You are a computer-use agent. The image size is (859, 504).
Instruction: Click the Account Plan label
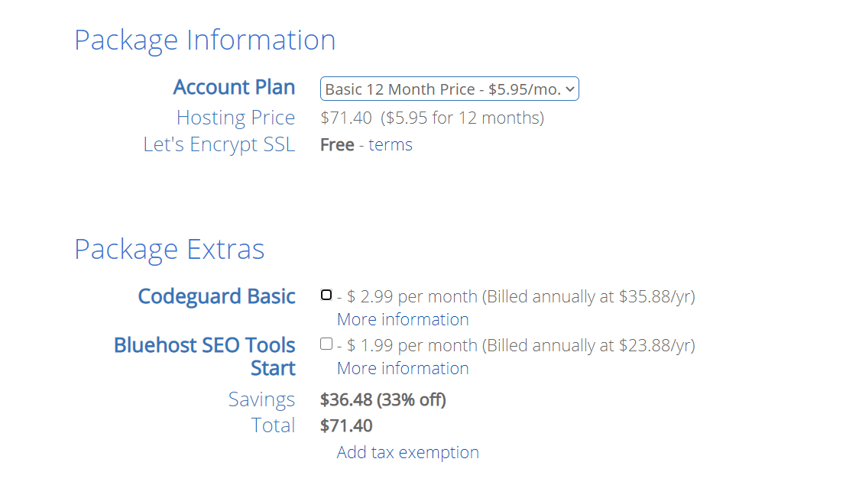pos(234,87)
